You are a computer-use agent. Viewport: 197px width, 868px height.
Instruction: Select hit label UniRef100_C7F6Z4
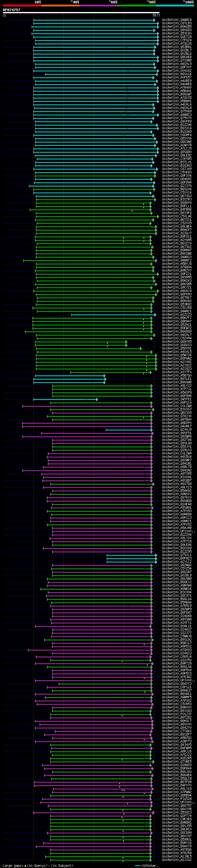177,40
